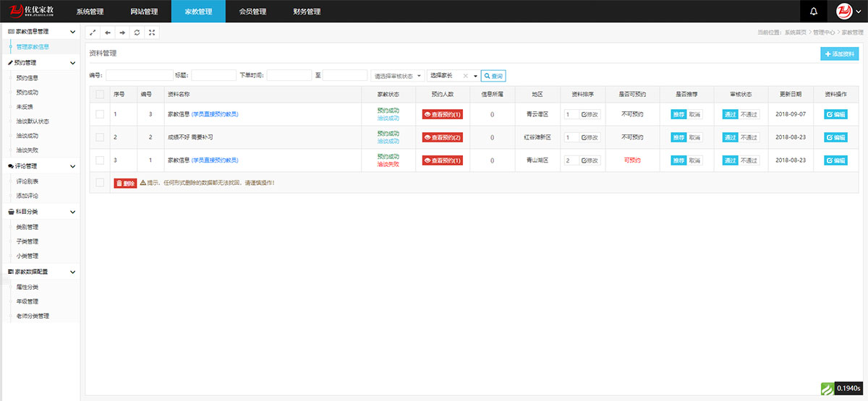Switch to the 网站管理 top tab
Screen dimensions: 868x401
tap(144, 12)
